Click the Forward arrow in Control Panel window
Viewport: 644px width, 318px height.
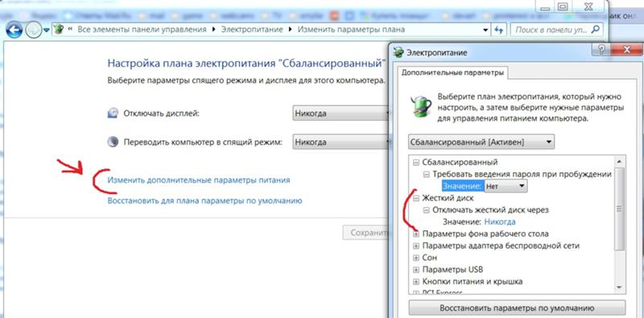pos(33,30)
